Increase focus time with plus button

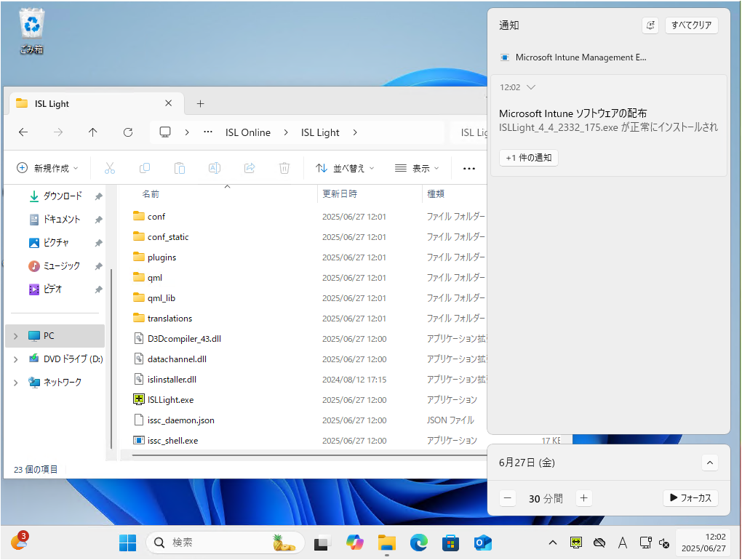point(584,498)
